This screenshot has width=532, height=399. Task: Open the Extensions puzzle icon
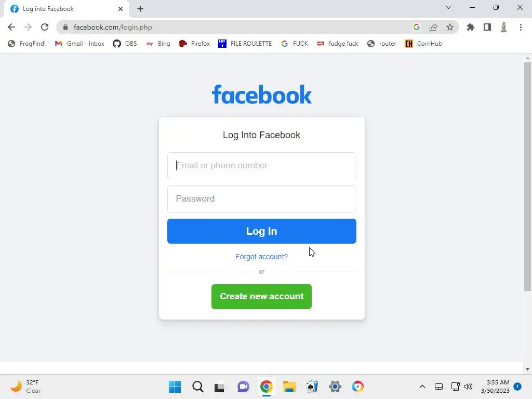click(471, 27)
